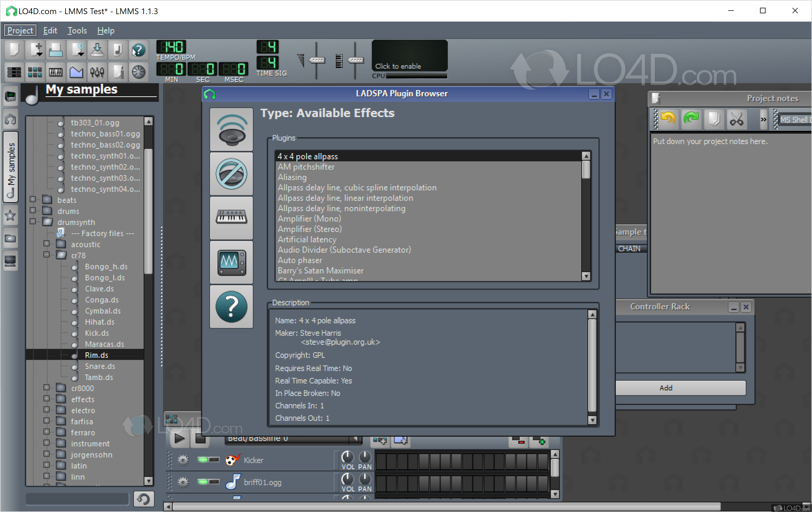The height and width of the screenshot is (512, 812).
Task: Open the Automation Editor toolbar icon
Action: tap(76, 72)
